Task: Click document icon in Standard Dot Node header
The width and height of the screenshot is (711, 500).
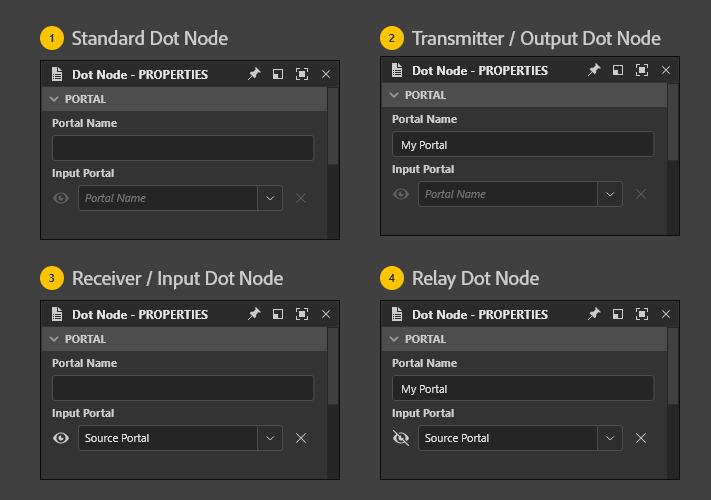Action: (x=57, y=74)
